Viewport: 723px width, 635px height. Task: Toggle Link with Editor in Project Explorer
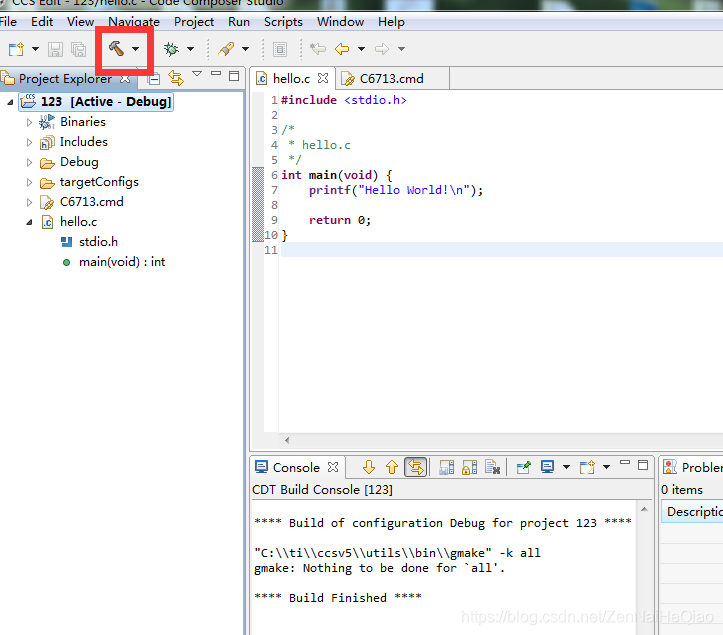coord(176,78)
